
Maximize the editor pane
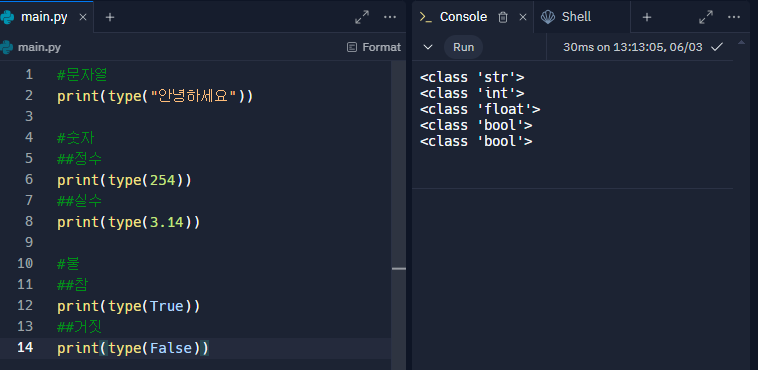tap(362, 17)
